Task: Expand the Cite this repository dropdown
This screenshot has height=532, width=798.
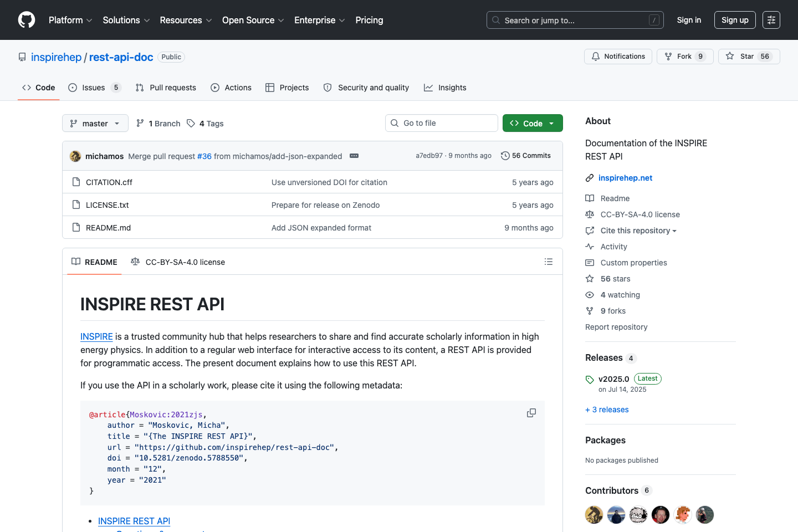Action: (631, 231)
